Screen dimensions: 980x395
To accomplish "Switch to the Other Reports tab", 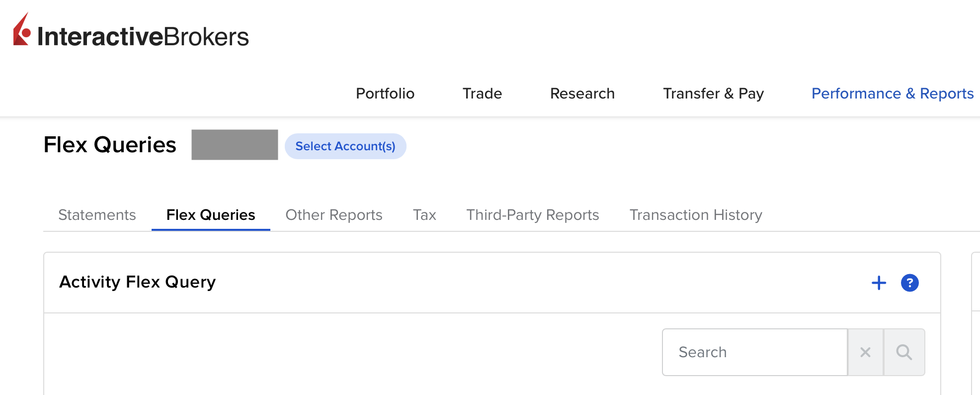I will pyautogui.click(x=334, y=215).
